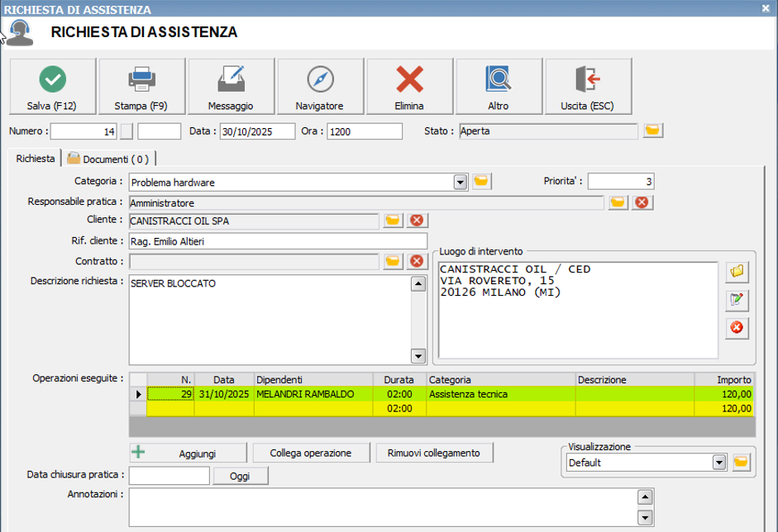Switch to the Documenti ( 0 ) tab

click(108, 159)
